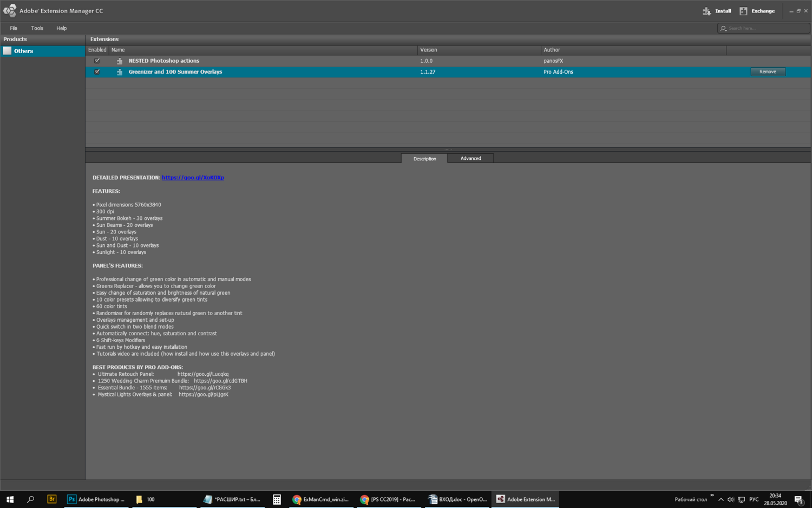The width and height of the screenshot is (812, 508).
Task: Click the Install extension button
Action: [716, 11]
